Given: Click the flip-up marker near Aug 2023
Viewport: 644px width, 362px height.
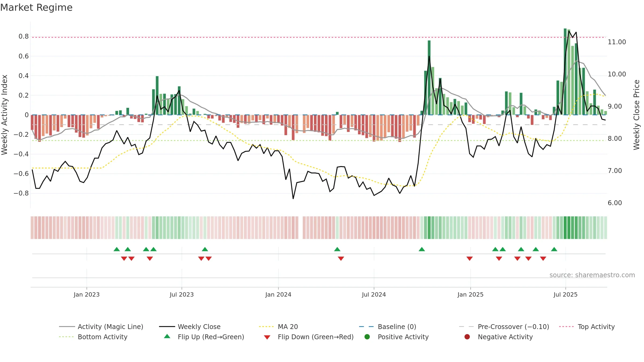Looking at the screenshot, I should (205, 249).
